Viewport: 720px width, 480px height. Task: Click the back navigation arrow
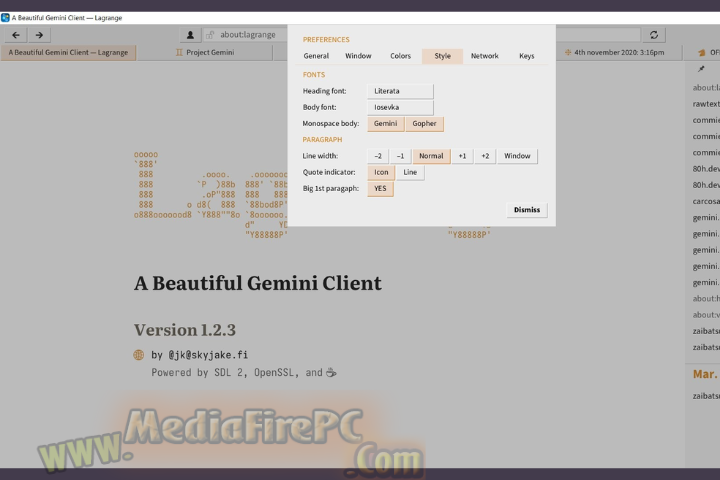point(16,35)
